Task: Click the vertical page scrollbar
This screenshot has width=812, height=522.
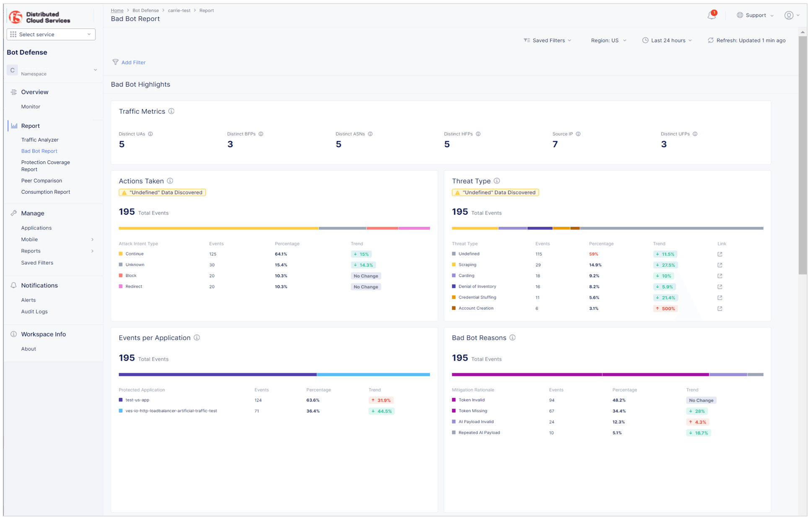Action: pyautogui.click(x=802, y=155)
